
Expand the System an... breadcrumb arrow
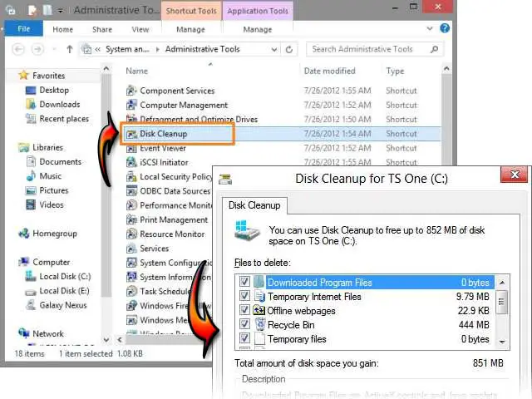tap(157, 50)
